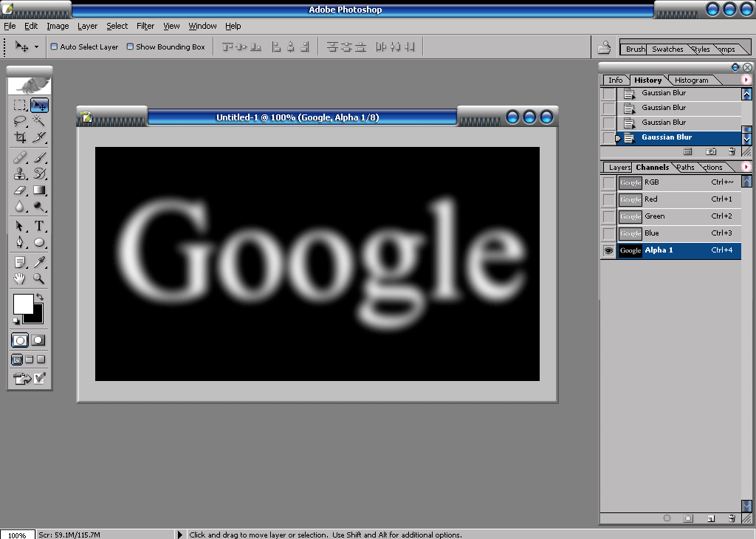
Task: Open the Move tool preset picker dropdown
Action: coord(36,47)
